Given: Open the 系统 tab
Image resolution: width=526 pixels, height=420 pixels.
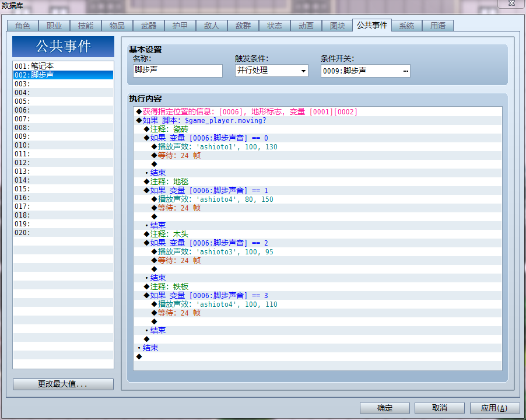Looking at the screenshot, I should [x=406, y=26].
